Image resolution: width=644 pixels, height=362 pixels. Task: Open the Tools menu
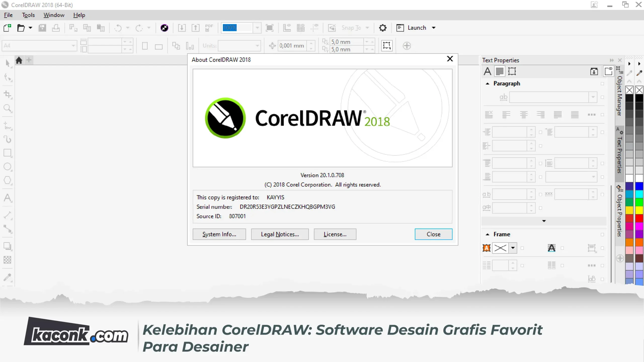pyautogui.click(x=28, y=15)
